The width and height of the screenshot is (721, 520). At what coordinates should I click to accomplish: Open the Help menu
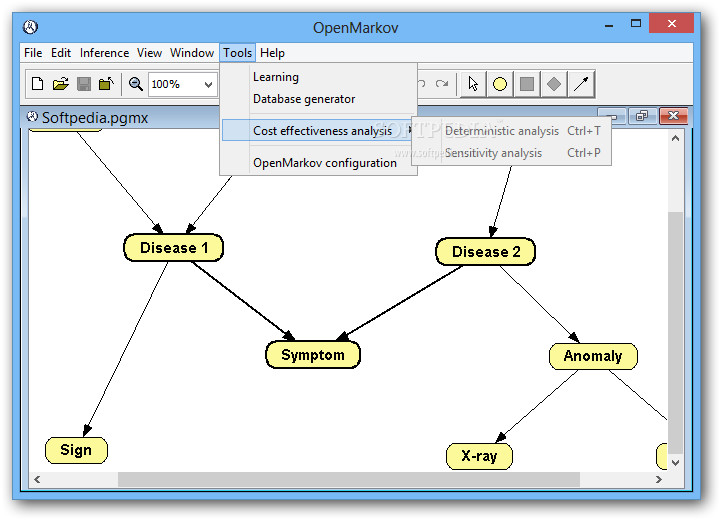(272, 53)
